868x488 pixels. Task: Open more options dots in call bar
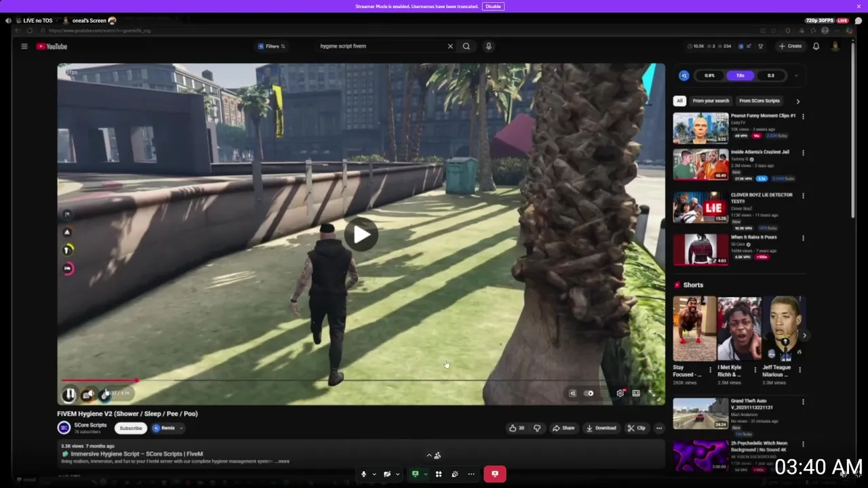471,474
